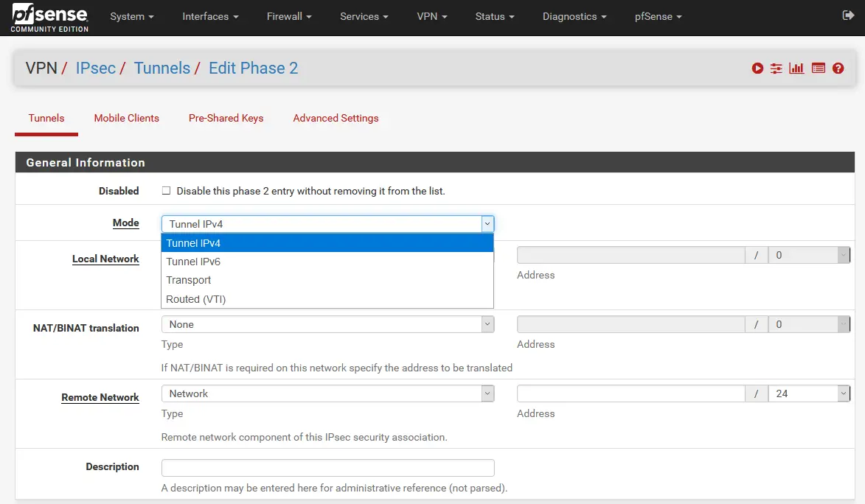Image resolution: width=865 pixels, height=504 pixels.
Task: Open NAT/BINAT translation Type dropdown
Action: coord(327,324)
